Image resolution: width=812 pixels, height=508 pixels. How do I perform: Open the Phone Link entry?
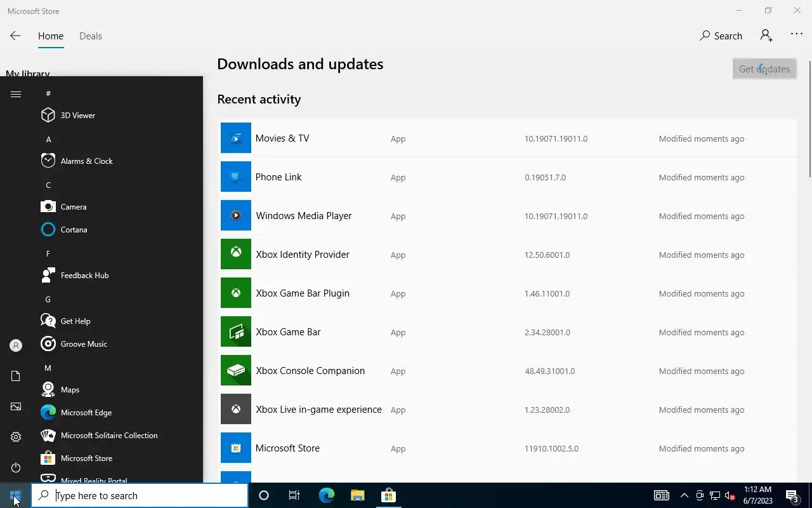[507, 177]
